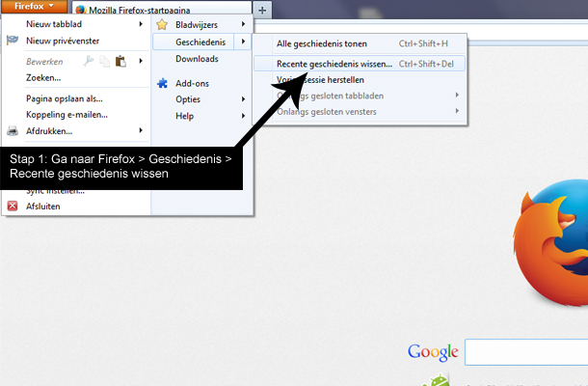The width and height of the screenshot is (588, 386).
Task: Click the cut scissors icon in Bewerken row
Action: (88, 61)
